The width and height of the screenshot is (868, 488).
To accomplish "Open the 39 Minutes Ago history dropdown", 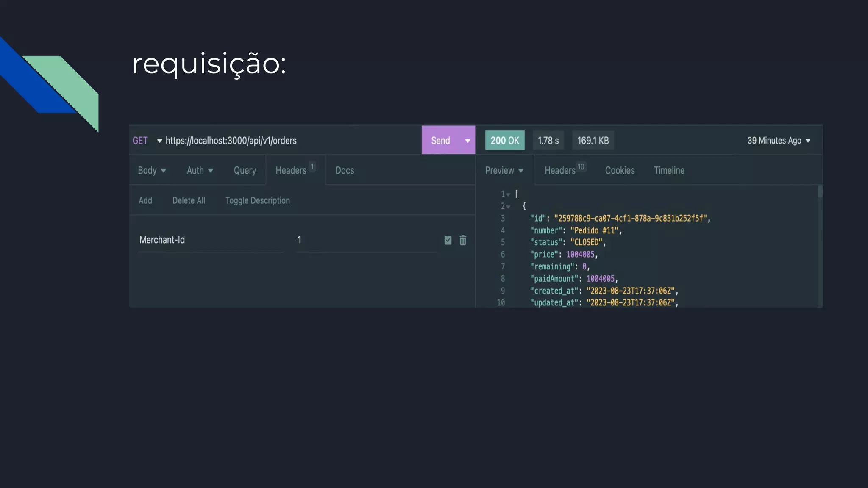I will [x=779, y=141].
